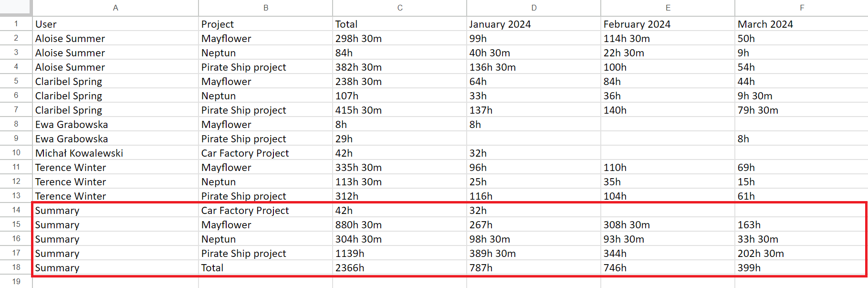
Task: Select cell '312h' in row 13
Action: point(400,196)
